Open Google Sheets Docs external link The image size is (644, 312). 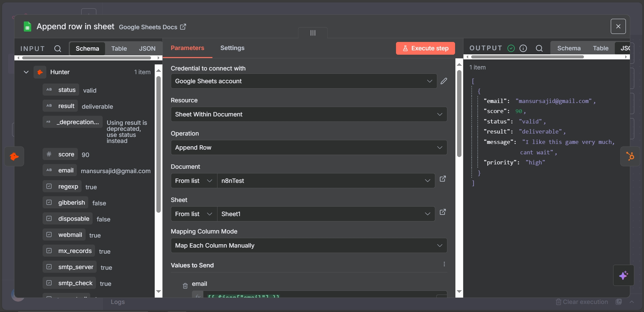coord(152,27)
